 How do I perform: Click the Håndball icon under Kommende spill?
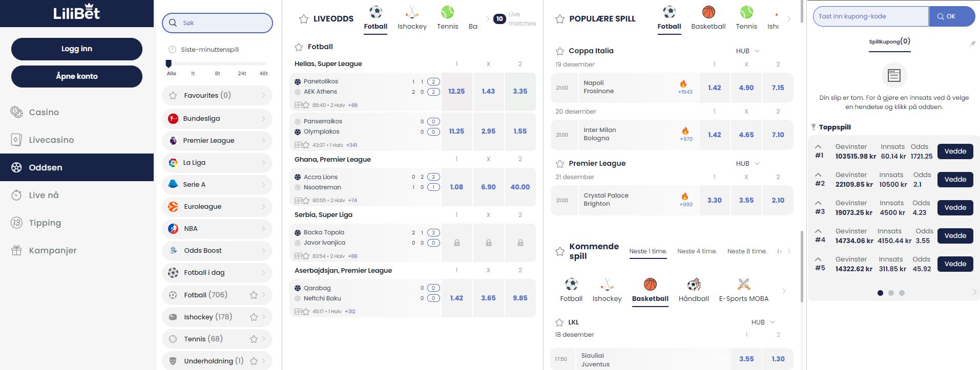pyautogui.click(x=694, y=285)
